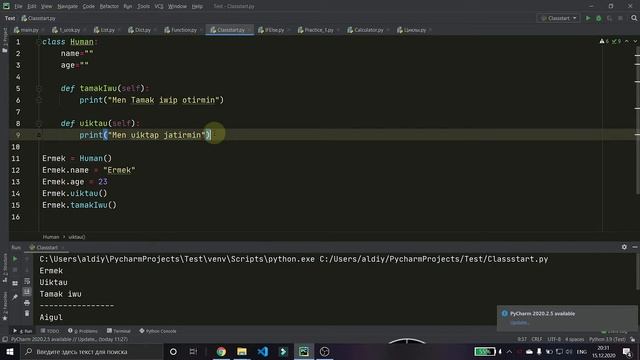Switch to List.py editor tab
Viewport: 640px width, 360px height.
[107, 30]
